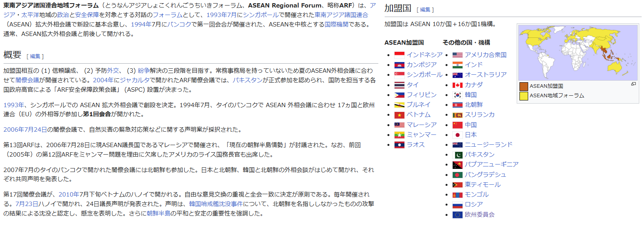Open the 韓国哨戒艦沈没事件 link
The width and height of the screenshot is (644, 225).
[x=216, y=204]
